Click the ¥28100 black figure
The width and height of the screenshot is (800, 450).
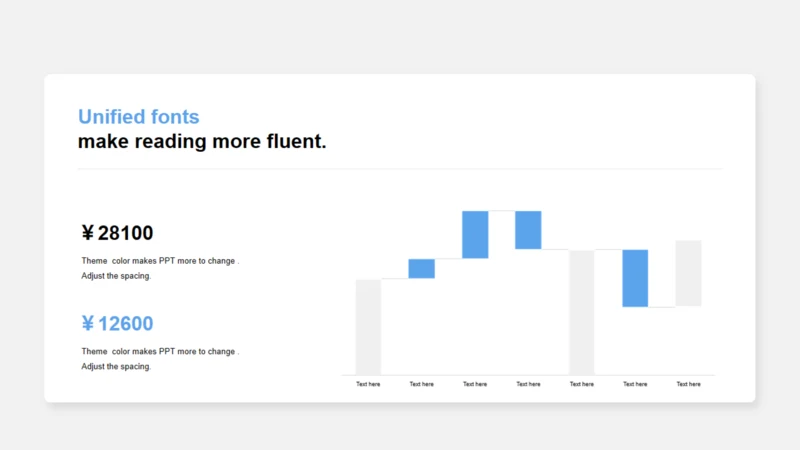(117, 233)
